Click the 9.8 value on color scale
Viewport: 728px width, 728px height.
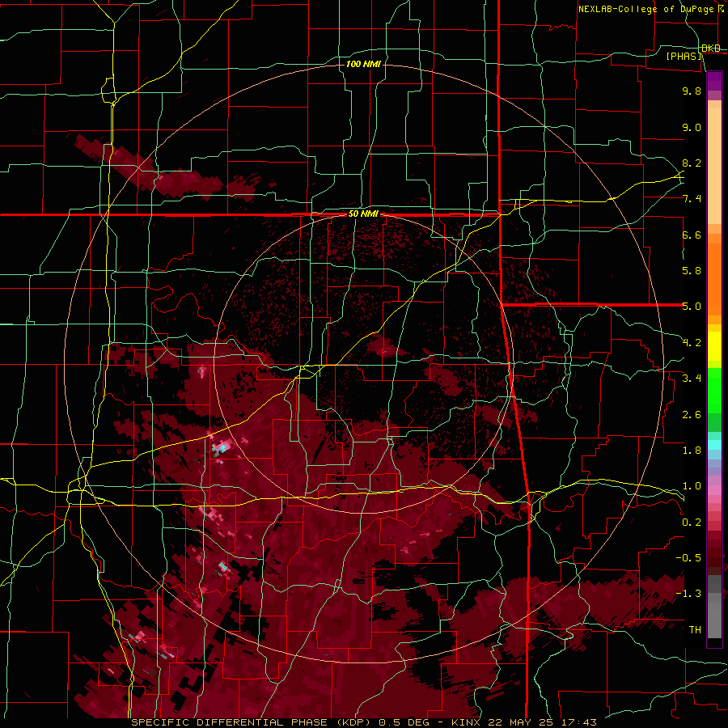[x=692, y=91]
